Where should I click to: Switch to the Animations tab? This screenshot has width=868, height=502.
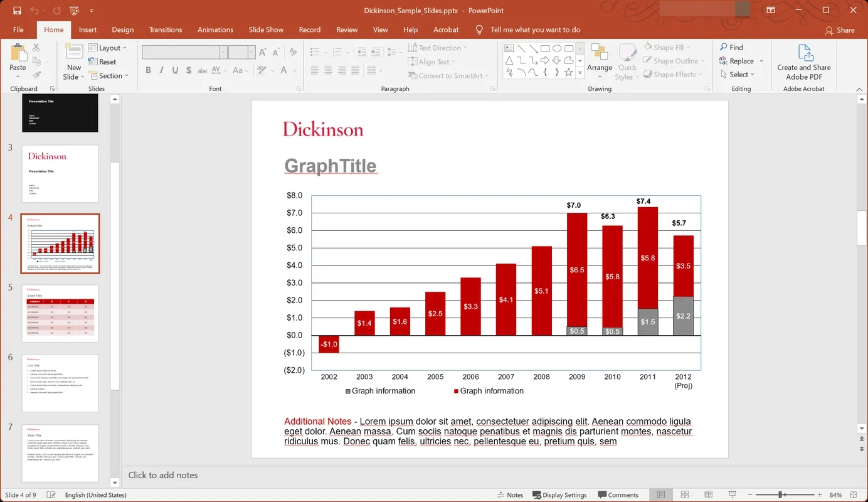[215, 29]
